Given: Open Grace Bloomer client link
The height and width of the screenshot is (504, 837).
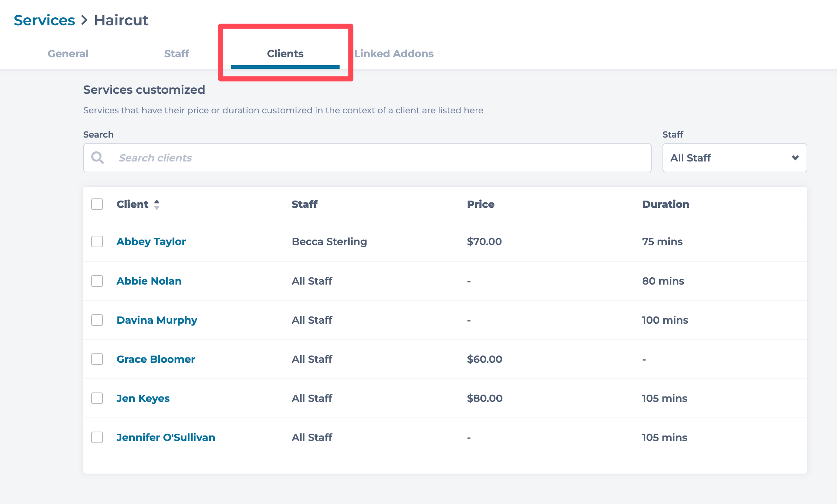Looking at the screenshot, I should [x=156, y=359].
